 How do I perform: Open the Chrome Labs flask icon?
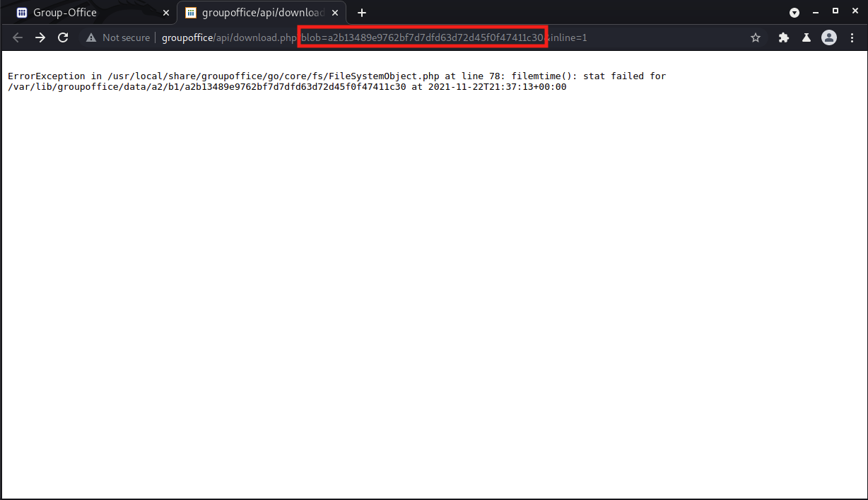(806, 37)
